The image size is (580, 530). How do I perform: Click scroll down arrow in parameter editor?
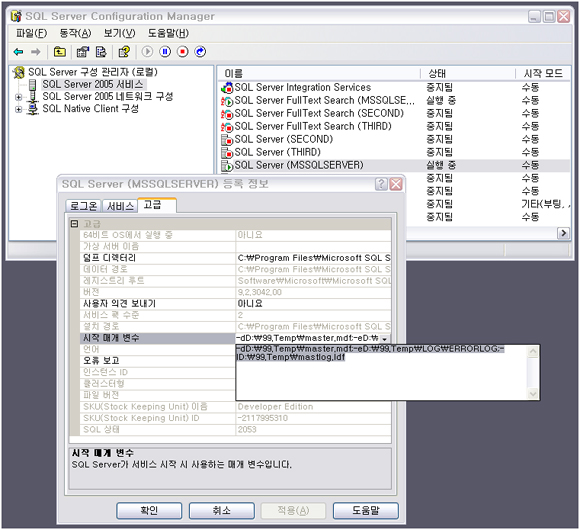point(533,394)
